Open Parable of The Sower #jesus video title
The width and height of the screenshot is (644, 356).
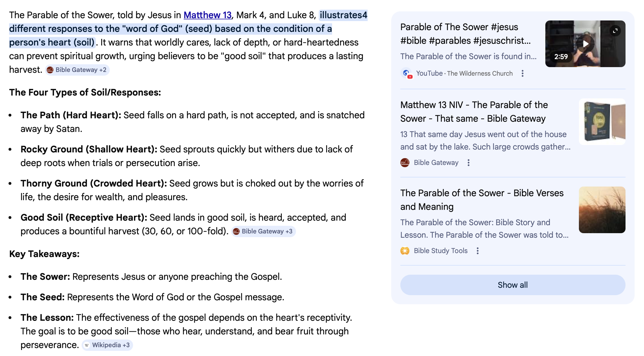[x=465, y=34]
